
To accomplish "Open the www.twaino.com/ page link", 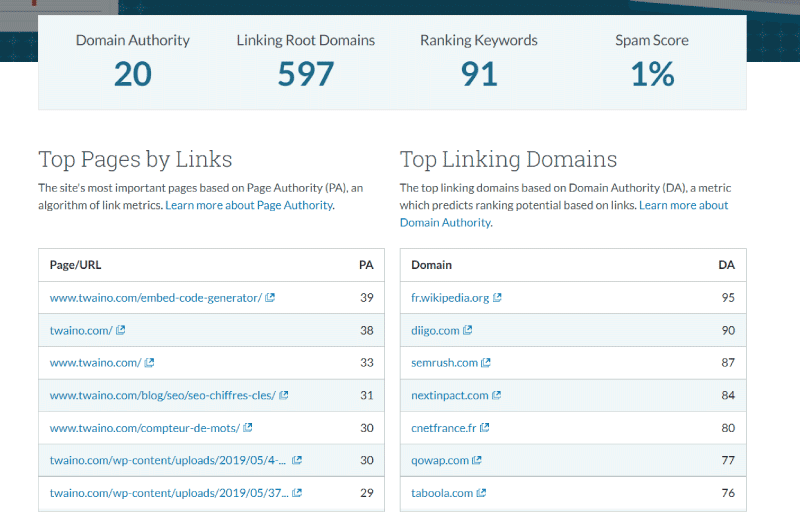I will coord(95,363).
